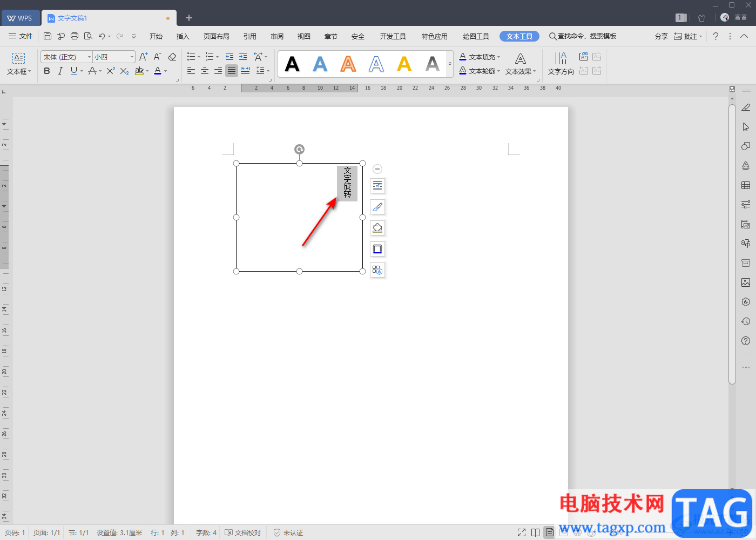This screenshot has height=540, width=756.
Task: Click the 查找命令 search box
Action: coord(583,36)
